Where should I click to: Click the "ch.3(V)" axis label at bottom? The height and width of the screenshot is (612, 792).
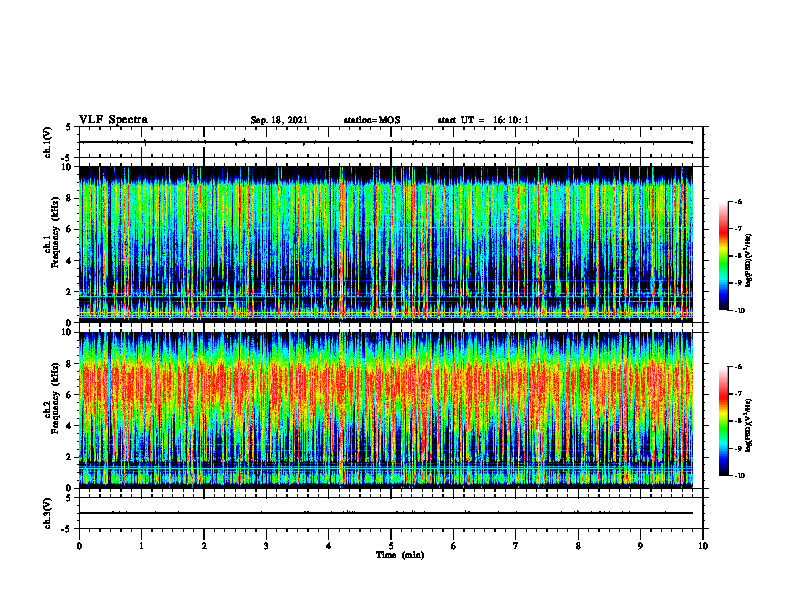48,513
